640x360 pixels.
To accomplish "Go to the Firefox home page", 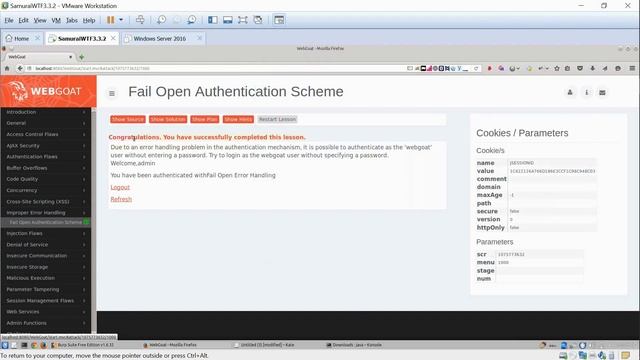I will (7, 69).
